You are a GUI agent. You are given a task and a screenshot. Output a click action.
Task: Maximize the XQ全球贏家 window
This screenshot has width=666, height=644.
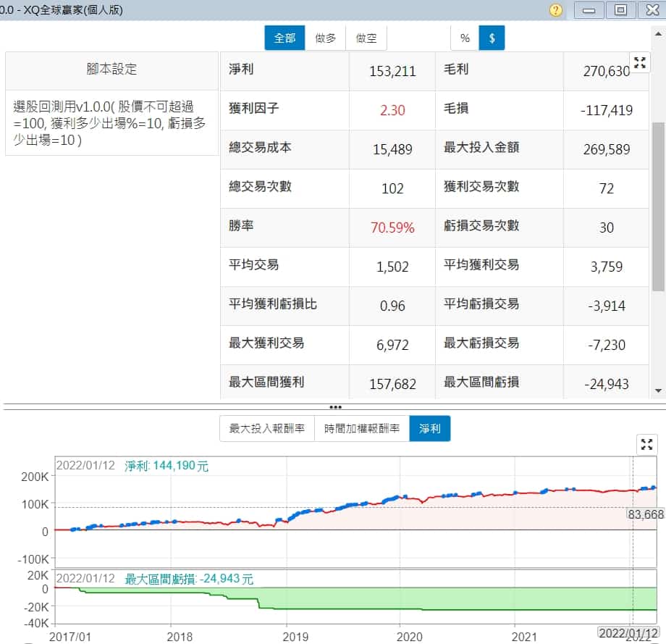620,10
